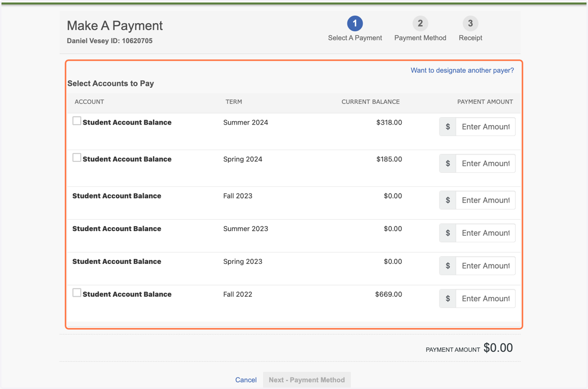
Task: Click the Summer 2024 payment amount field
Action: pos(486,127)
